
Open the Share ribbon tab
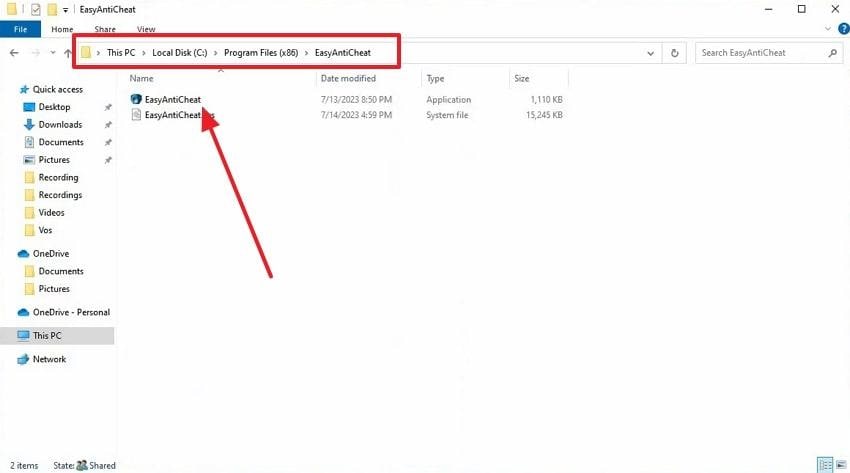(x=105, y=29)
